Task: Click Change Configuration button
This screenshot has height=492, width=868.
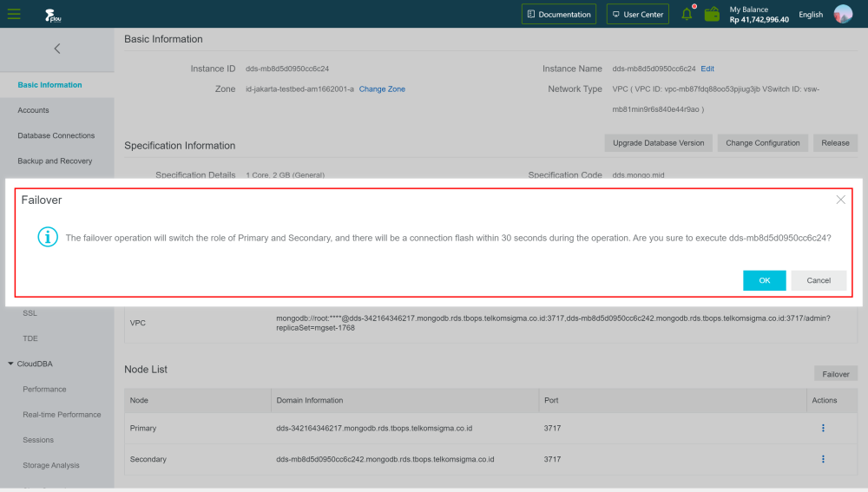Action: point(763,143)
